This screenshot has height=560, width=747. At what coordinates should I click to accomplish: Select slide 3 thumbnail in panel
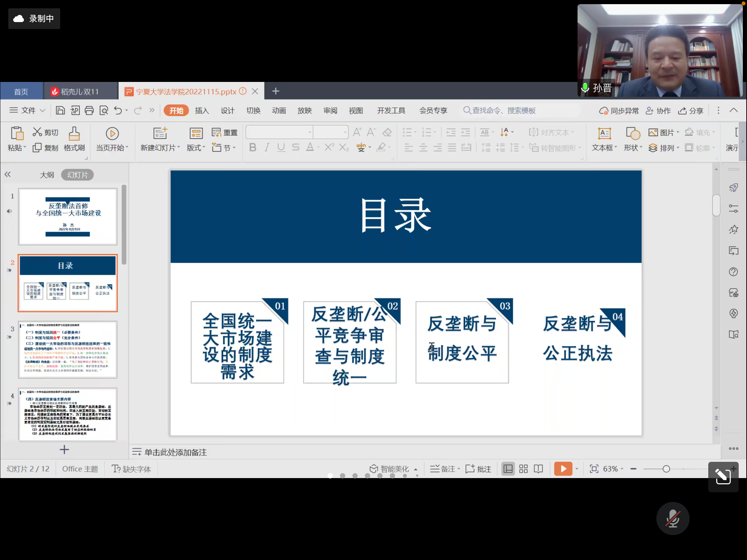(x=68, y=349)
